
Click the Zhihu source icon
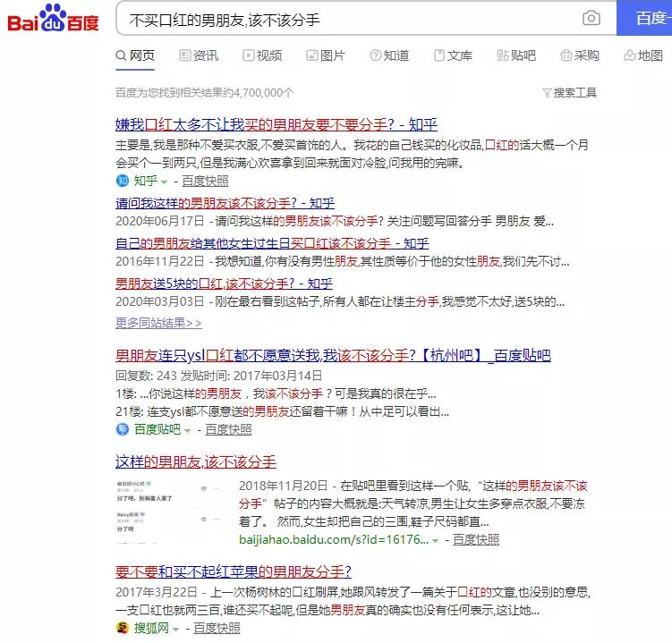(123, 181)
